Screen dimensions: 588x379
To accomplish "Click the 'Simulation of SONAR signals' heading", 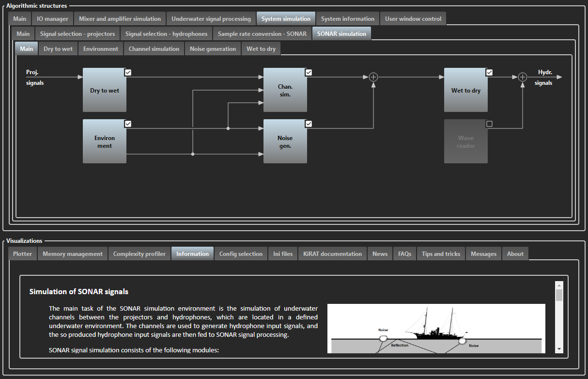I will click(x=79, y=292).
